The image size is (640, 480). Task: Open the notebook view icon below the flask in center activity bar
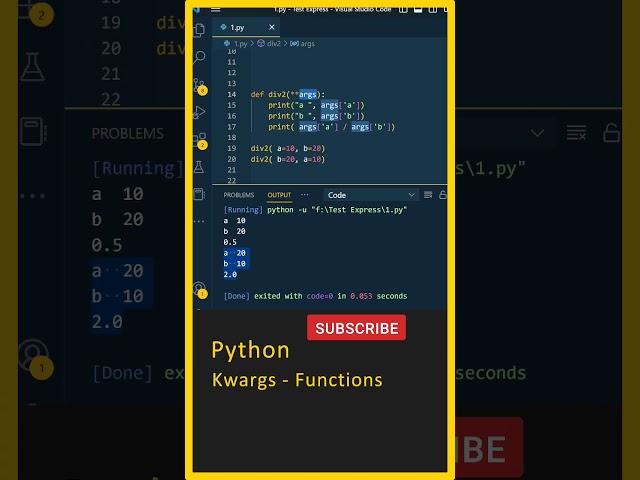(x=199, y=194)
